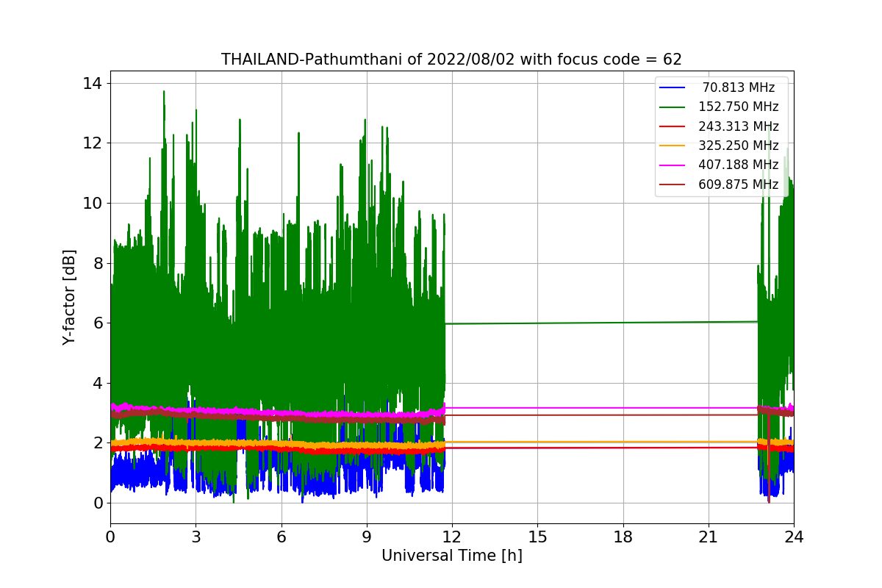
Task: Click the red legend line for 243.313 MHz
Action: click(x=673, y=126)
